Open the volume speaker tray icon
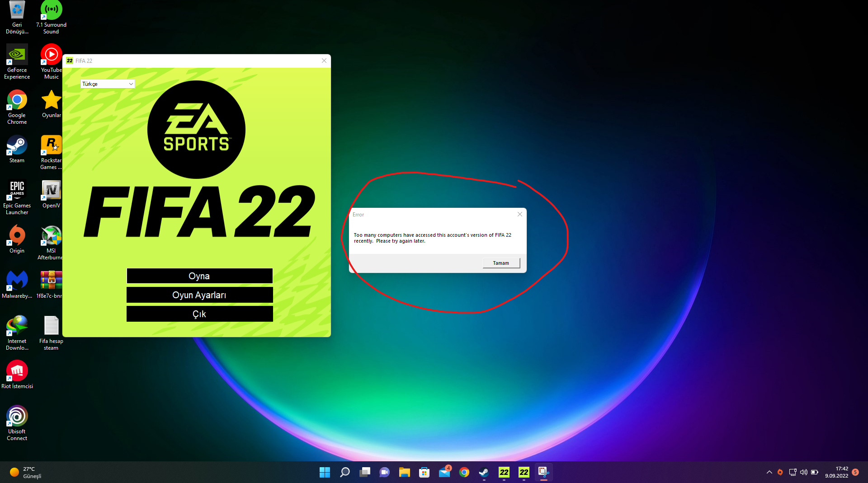This screenshot has height=483, width=868. pyautogui.click(x=803, y=472)
